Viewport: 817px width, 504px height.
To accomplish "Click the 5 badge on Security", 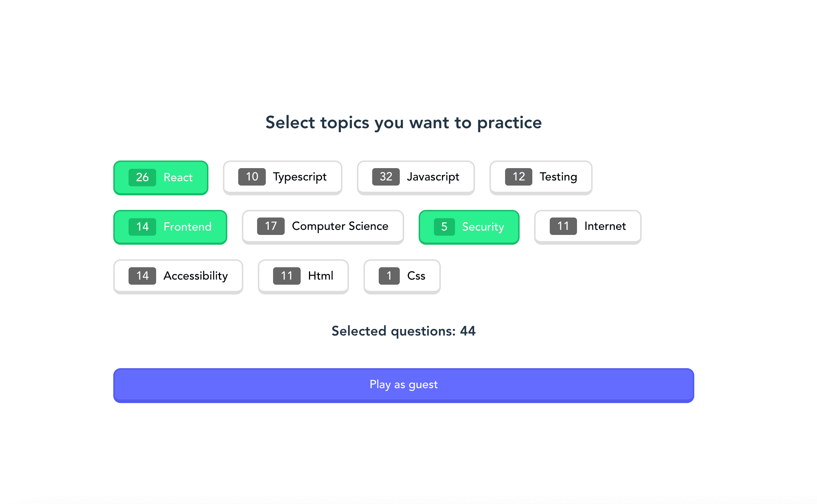I will (444, 227).
